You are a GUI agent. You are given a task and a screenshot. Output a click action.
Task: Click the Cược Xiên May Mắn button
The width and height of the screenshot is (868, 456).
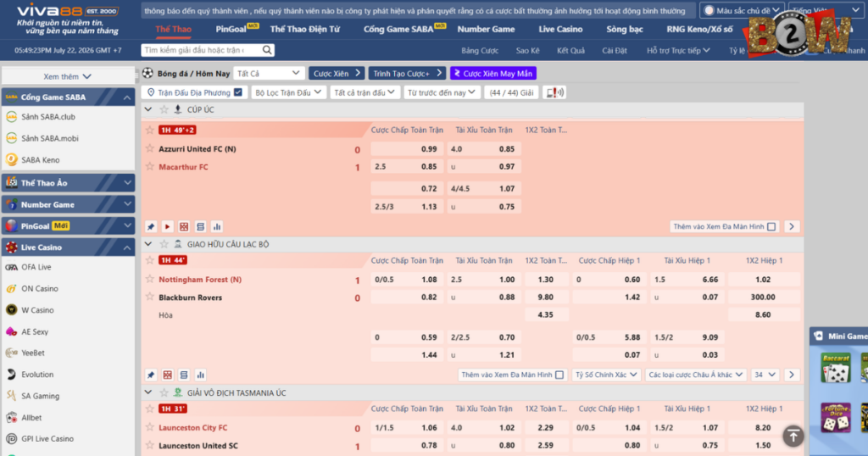[x=493, y=73]
